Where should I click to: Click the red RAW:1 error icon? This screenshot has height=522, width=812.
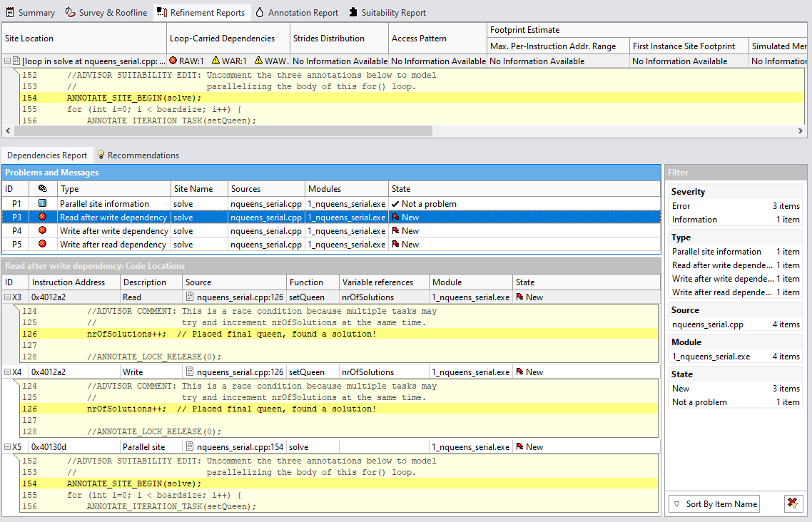point(173,61)
